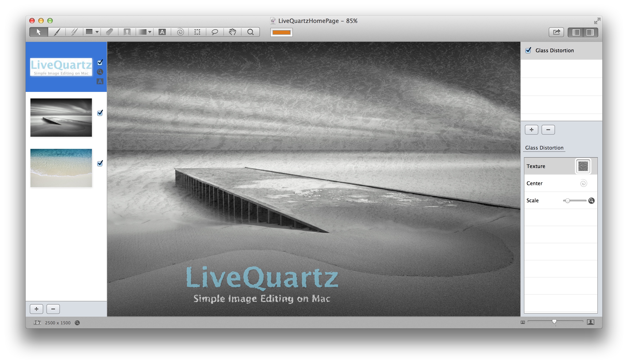The width and height of the screenshot is (628, 364).
Task: Select the eraser tool
Action: pos(110,32)
